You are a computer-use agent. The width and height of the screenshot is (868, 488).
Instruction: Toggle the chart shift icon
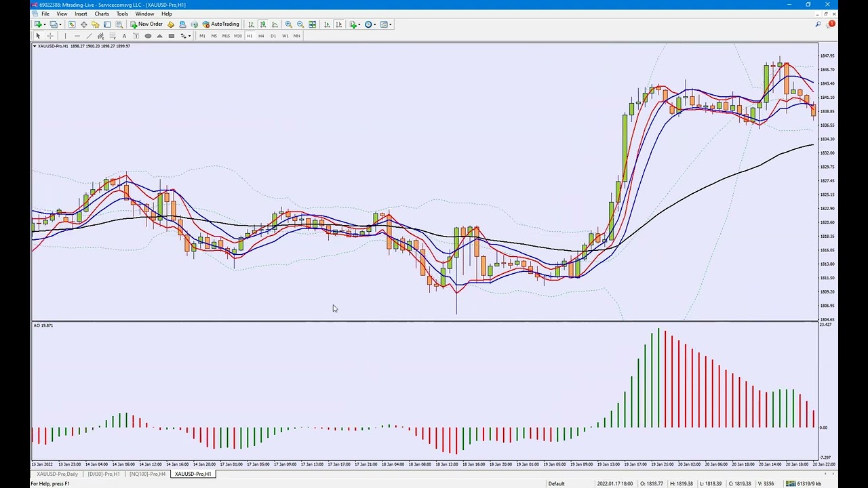pyautogui.click(x=339, y=24)
